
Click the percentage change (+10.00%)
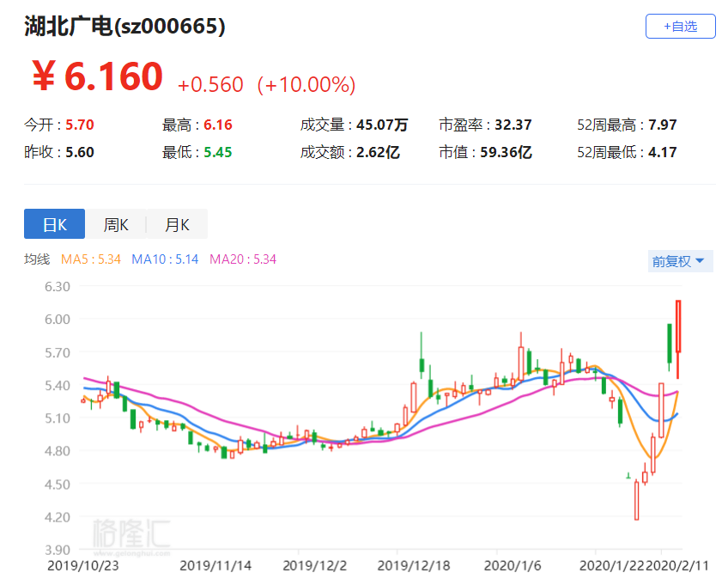click(306, 84)
